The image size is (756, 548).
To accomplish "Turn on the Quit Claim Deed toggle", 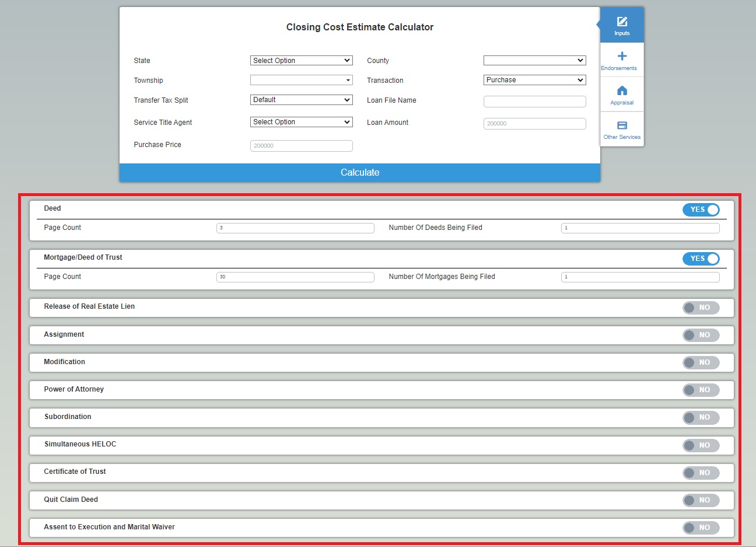I will 701,500.
